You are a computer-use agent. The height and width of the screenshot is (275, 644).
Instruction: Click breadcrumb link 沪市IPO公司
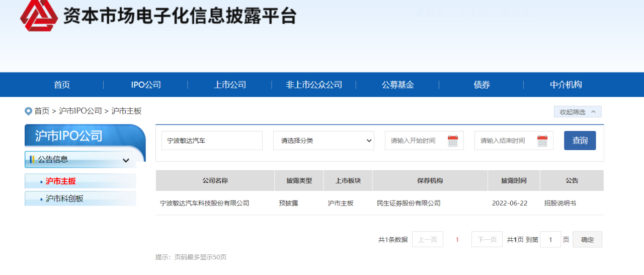80,111
